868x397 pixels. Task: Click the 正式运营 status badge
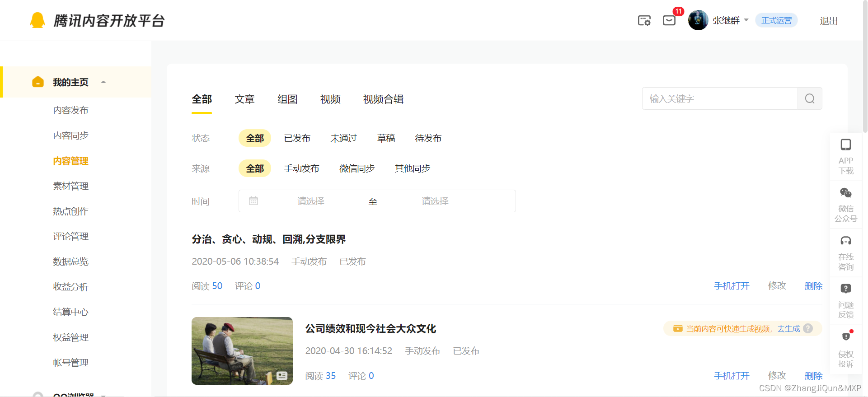(x=776, y=20)
